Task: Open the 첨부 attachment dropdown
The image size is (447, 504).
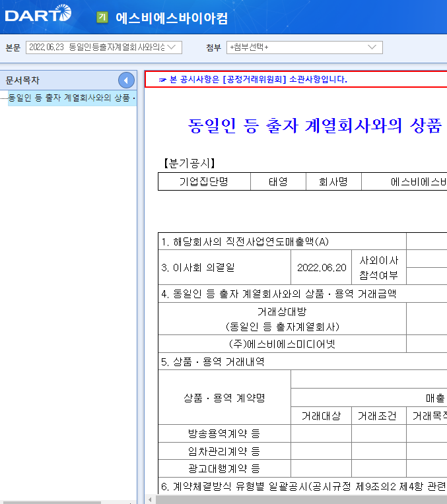Action: 304,47
